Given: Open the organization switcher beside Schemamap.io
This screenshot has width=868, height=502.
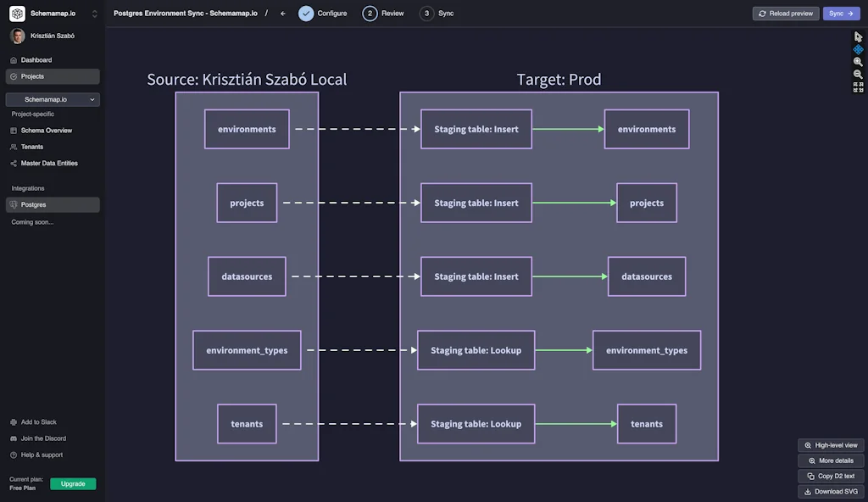Looking at the screenshot, I should tap(93, 13).
